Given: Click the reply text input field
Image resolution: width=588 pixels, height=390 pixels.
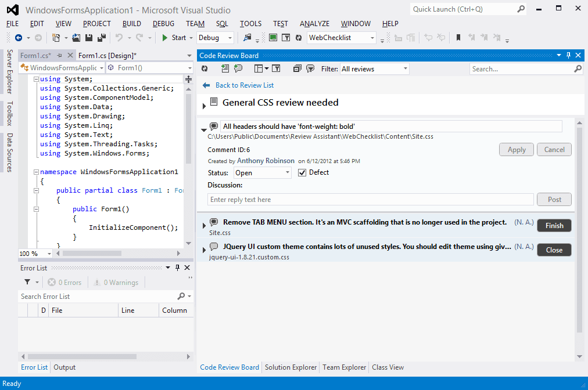Looking at the screenshot, I should click(371, 199).
